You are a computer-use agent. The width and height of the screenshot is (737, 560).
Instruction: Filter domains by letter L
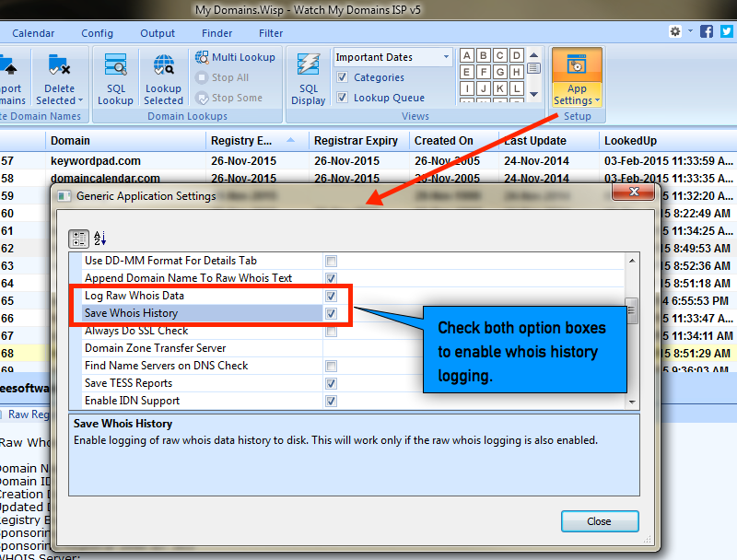point(517,88)
